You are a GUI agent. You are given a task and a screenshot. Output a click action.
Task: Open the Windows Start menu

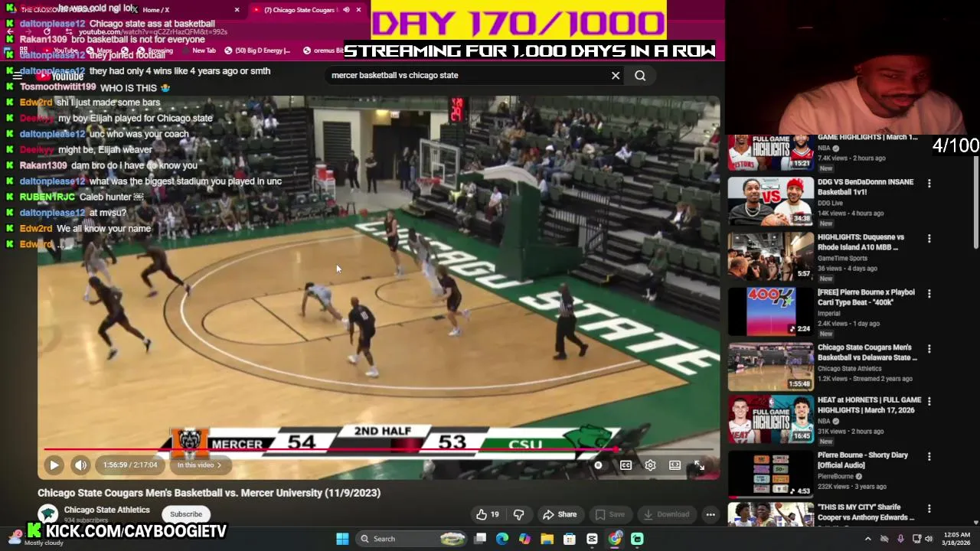342,539
